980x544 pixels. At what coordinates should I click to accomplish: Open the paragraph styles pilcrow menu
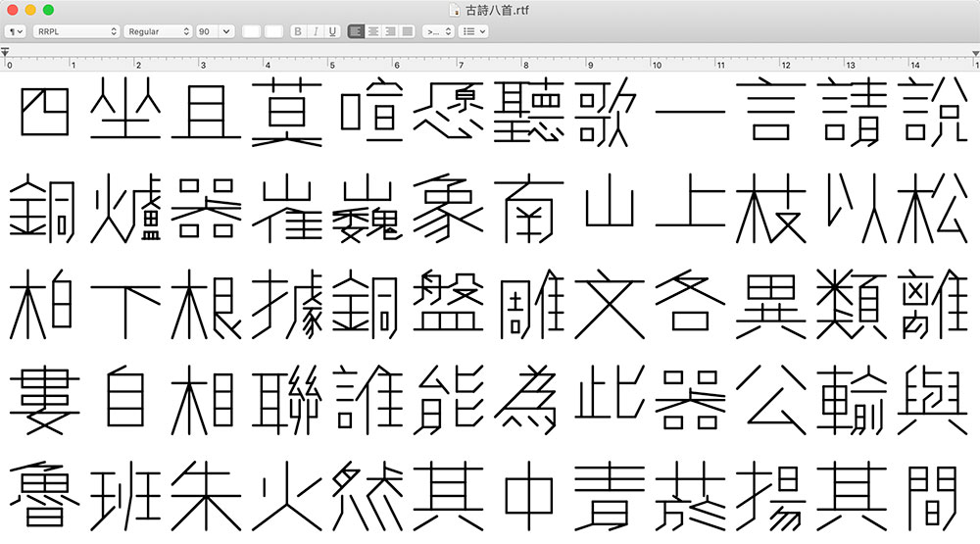tap(17, 31)
